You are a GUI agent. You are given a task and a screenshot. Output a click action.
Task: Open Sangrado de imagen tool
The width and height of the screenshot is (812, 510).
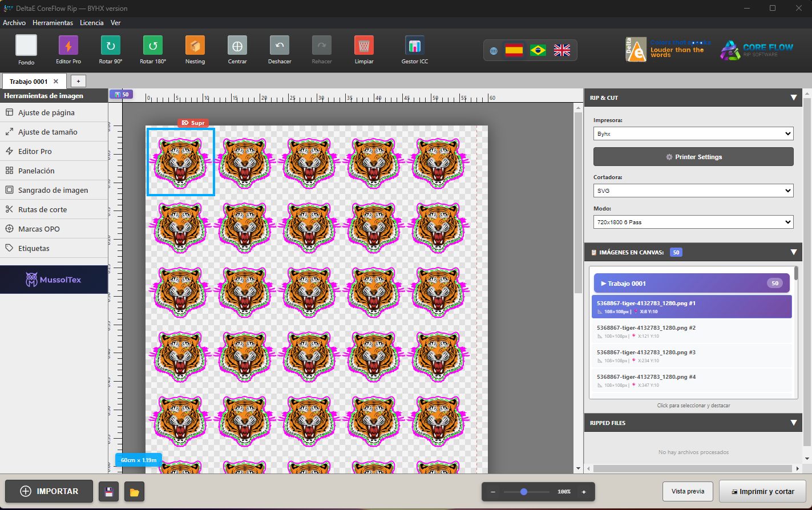coord(54,190)
